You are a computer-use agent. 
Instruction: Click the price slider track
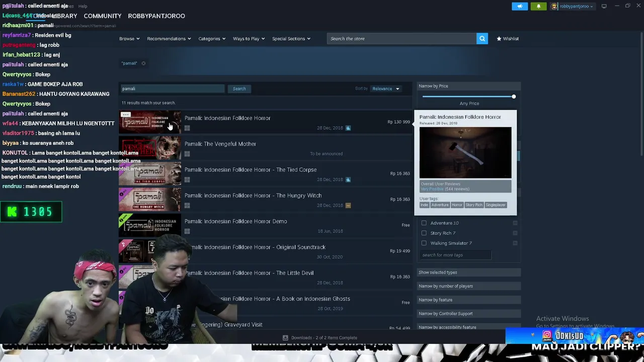pos(468,97)
